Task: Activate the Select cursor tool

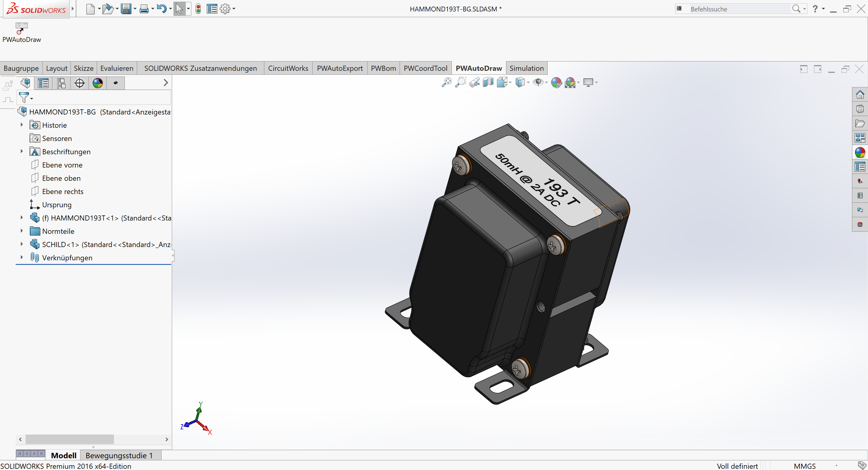Action: [179, 9]
